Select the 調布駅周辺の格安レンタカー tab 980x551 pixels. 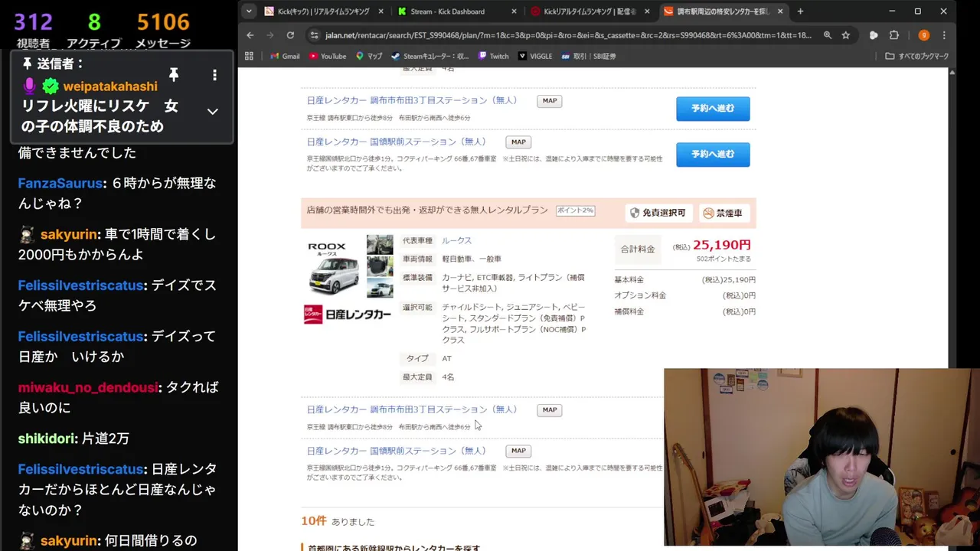723,11
